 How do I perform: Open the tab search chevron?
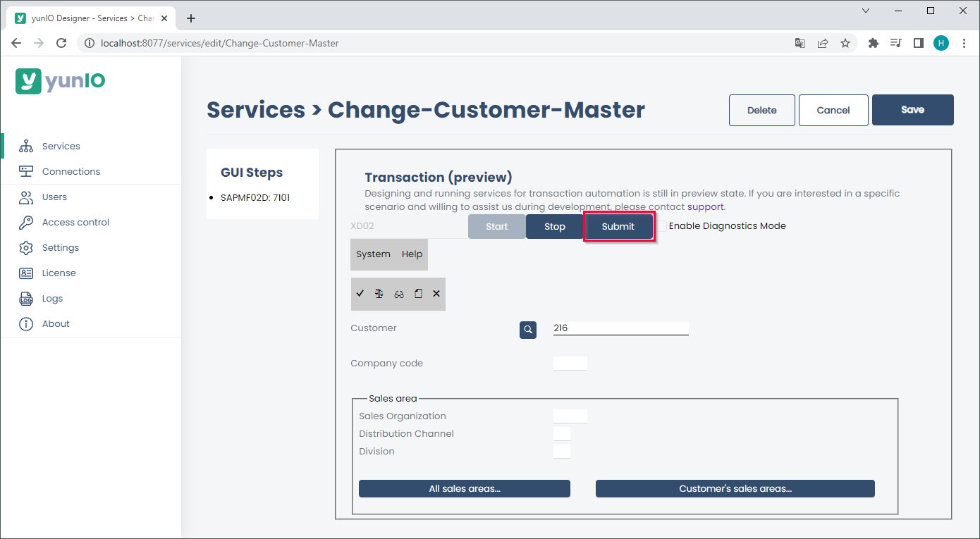(x=866, y=11)
